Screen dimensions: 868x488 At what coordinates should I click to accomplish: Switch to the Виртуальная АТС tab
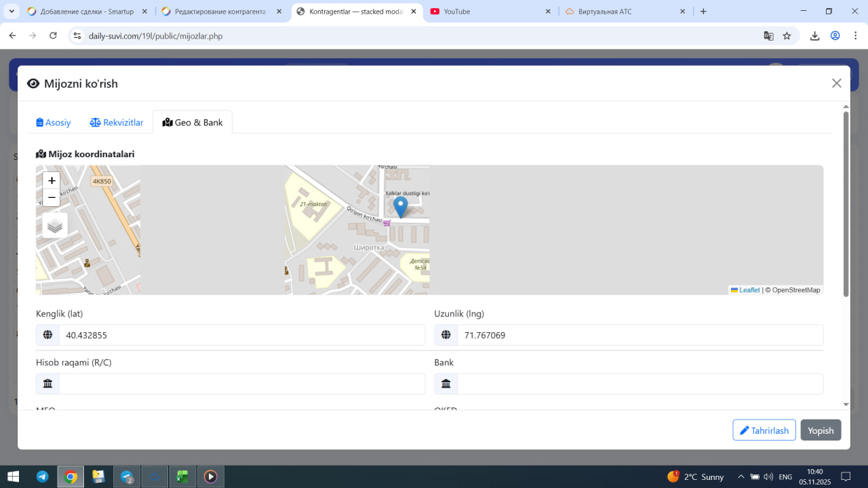(624, 12)
